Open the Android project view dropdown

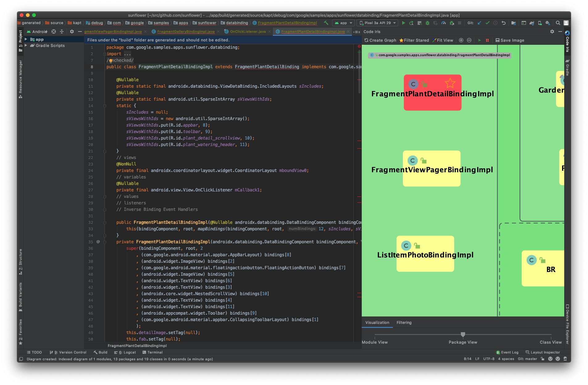click(x=37, y=31)
